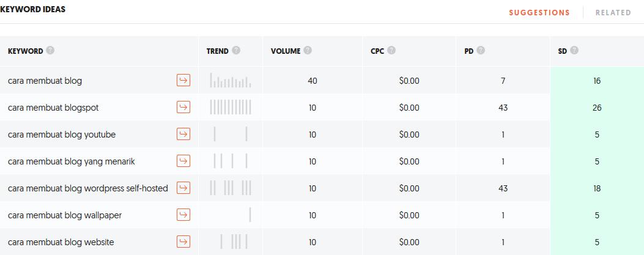Viewport: 644px width, 255px height.
Task: Open help icon beside VOLUME header
Action: (308, 51)
